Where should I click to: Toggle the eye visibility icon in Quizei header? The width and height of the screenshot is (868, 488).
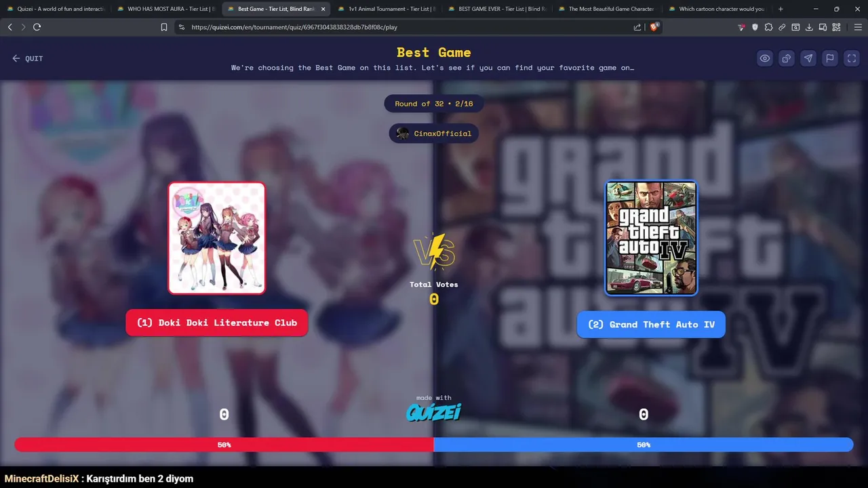click(765, 58)
